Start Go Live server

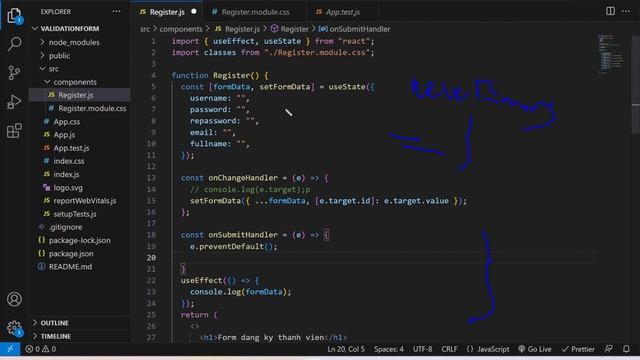coord(535,349)
